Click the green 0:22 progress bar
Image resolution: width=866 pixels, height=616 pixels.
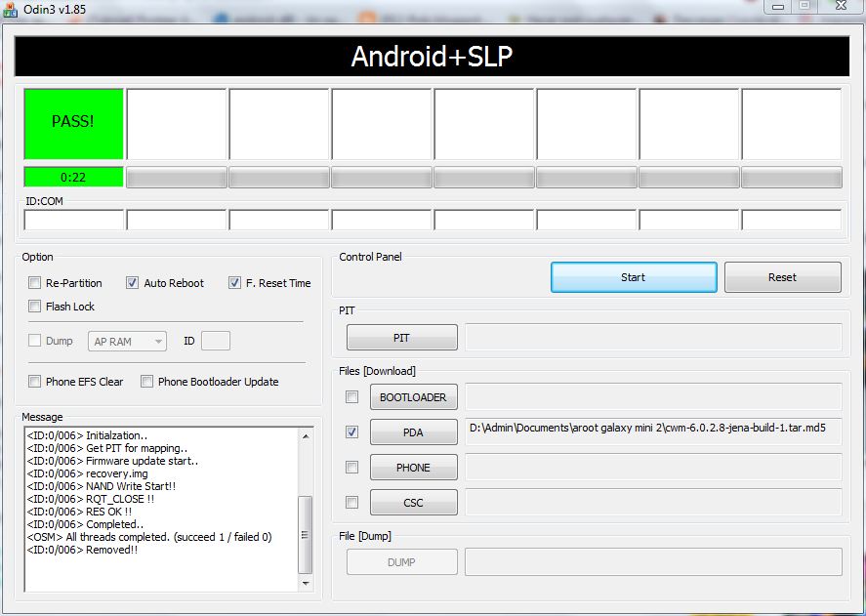tap(73, 178)
